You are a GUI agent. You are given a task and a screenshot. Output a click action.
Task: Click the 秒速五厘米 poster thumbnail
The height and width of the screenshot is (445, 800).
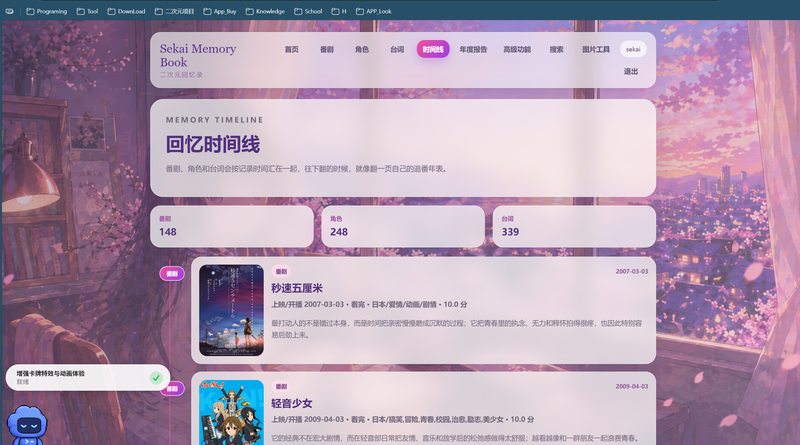(x=231, y=310)
